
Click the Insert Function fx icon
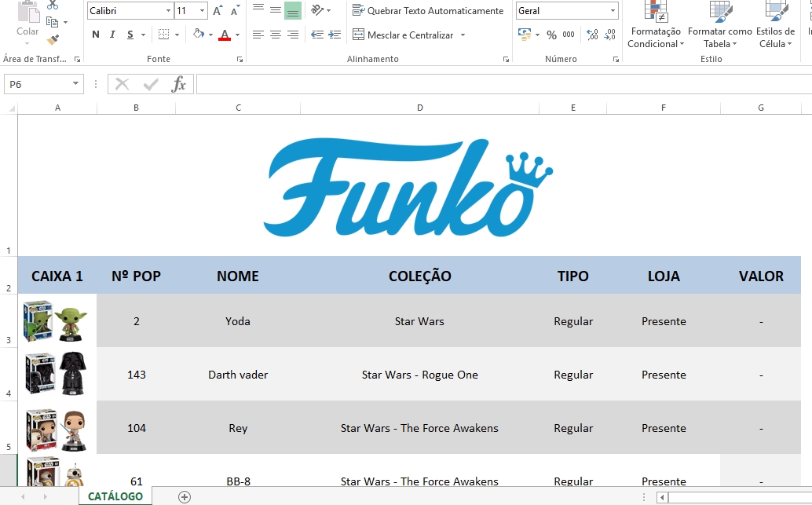click(x=179, y=84)
